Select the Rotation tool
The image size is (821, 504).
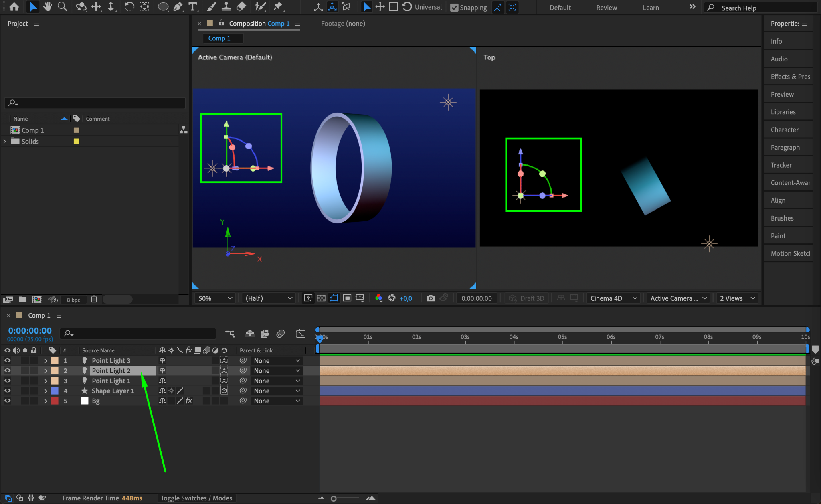(129, 7)
